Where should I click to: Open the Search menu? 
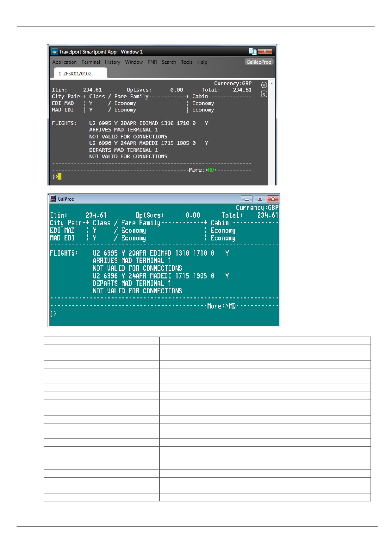tap(169, 62)
